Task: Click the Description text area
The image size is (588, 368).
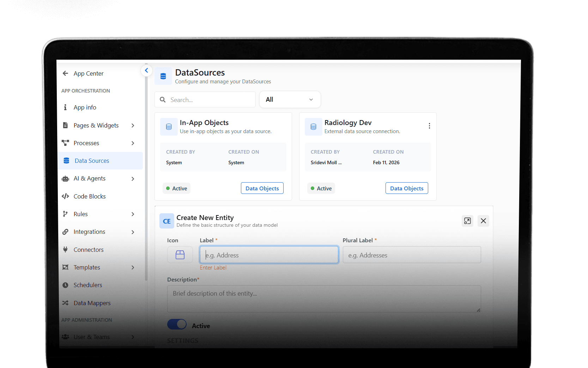Action: [324, 299]
